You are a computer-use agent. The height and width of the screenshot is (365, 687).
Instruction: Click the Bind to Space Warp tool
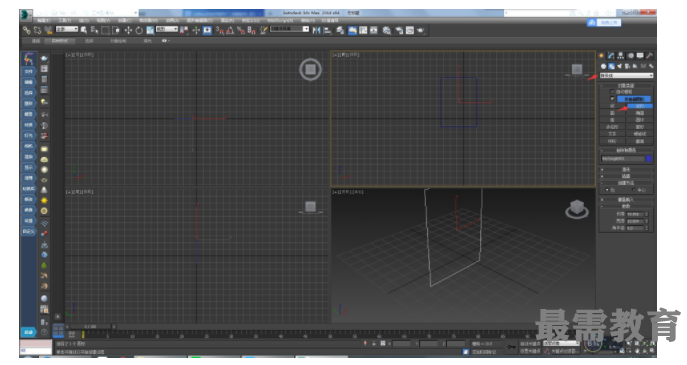tap(48, 30)
